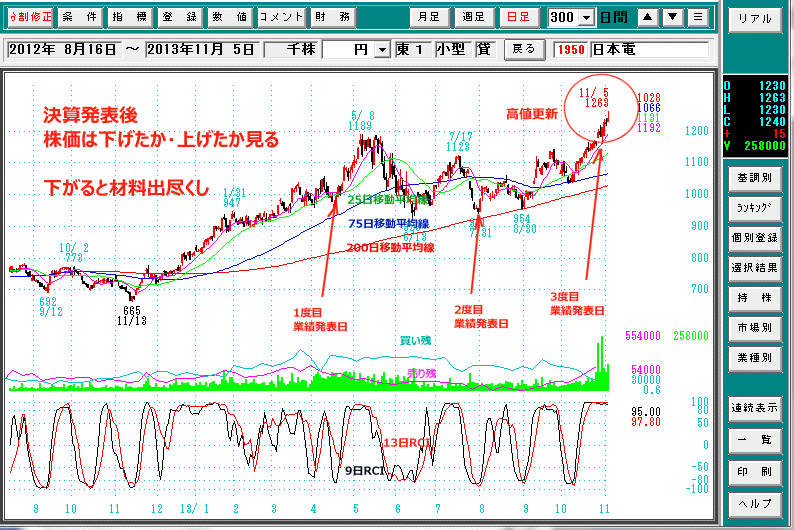Click the 1/31 947 price marker

(x=234, y=197)
